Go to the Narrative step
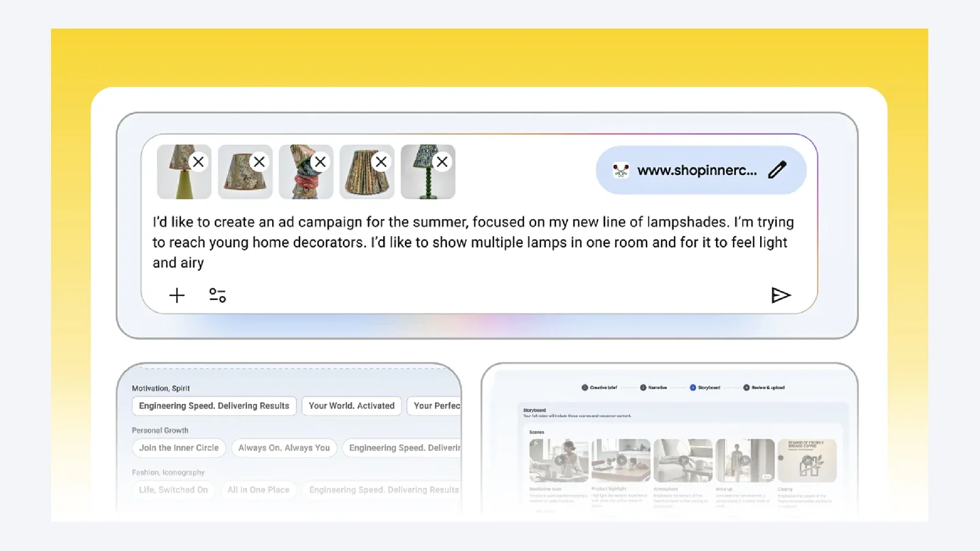Viewport: 980px width, 551px height. pyautogui.click(x=653, y=388)
